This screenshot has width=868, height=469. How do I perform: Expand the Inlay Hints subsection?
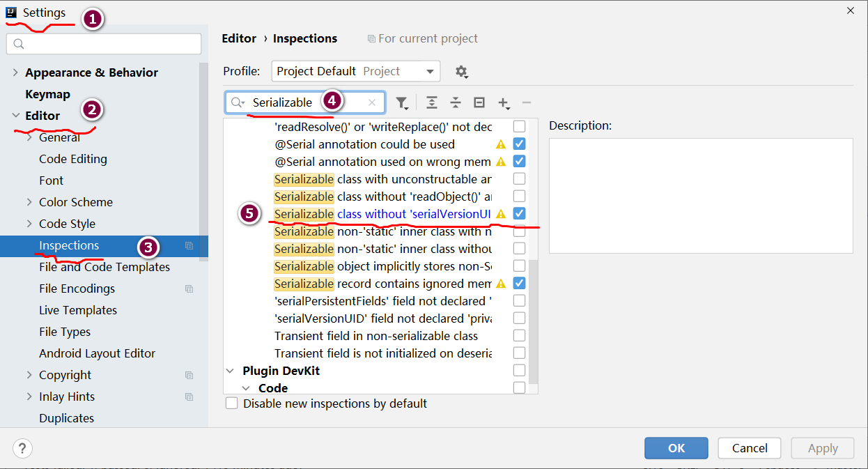click(x=29, y=397)
